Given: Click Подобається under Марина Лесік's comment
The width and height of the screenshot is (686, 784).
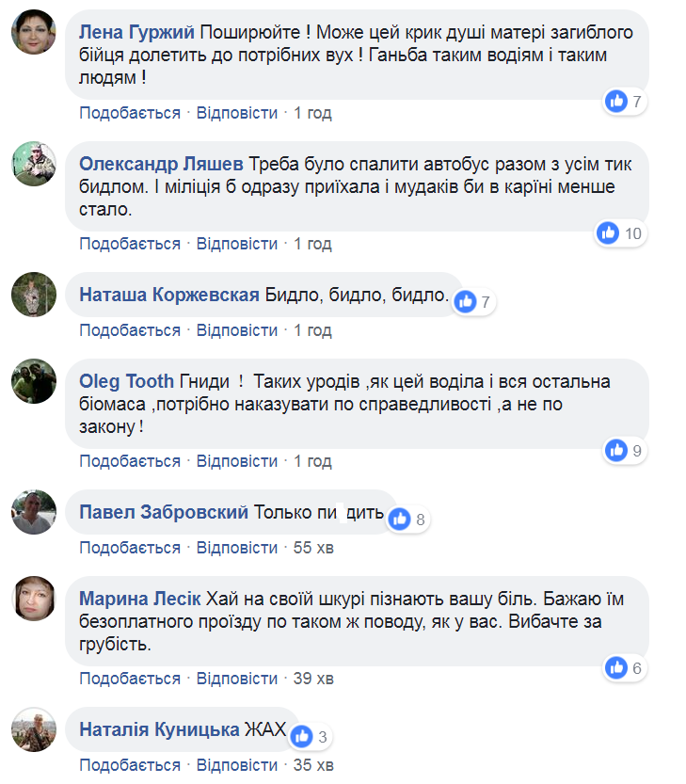Looking at the screenshot, I should [129, 679].
